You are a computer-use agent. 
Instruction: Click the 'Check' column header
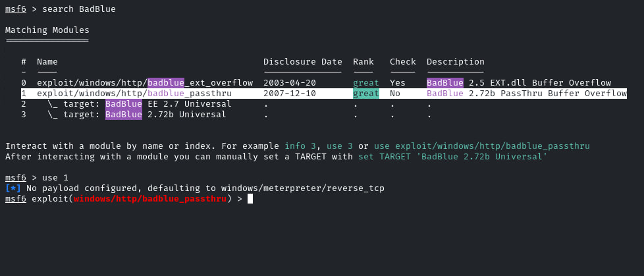tap(403, 62)
